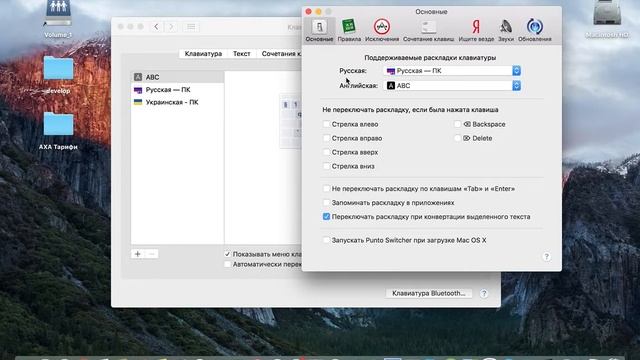This screenshot has height=360, width=640.
Task: Uncheck Переключать раскладку при конвертации выделенного текста
Action: (326, 217)
